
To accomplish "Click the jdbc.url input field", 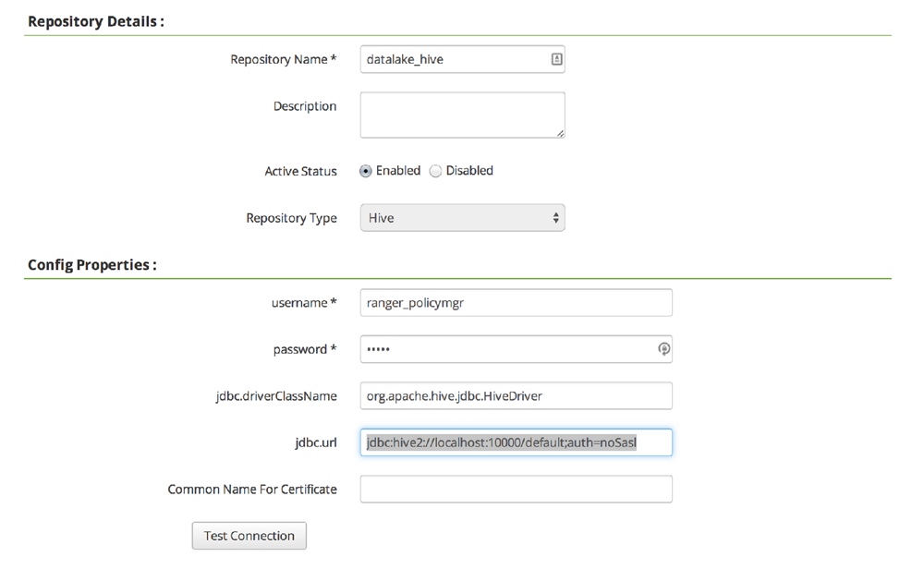I will coord(517,442).
